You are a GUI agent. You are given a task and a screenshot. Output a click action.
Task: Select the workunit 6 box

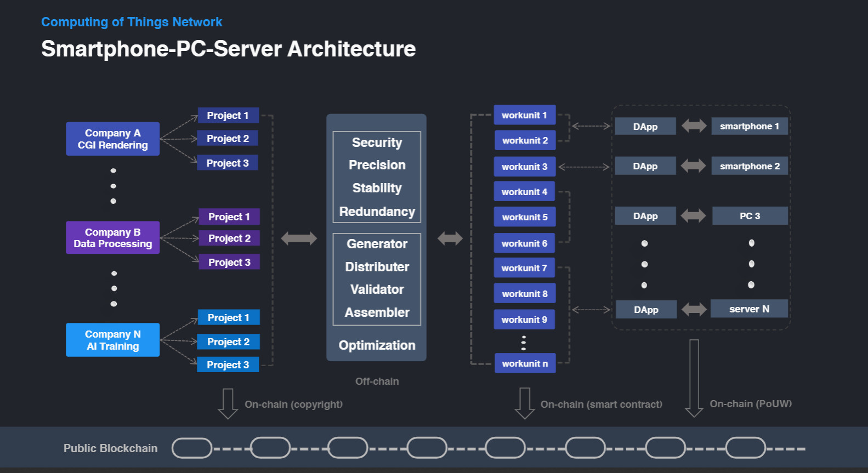[525, 243]
